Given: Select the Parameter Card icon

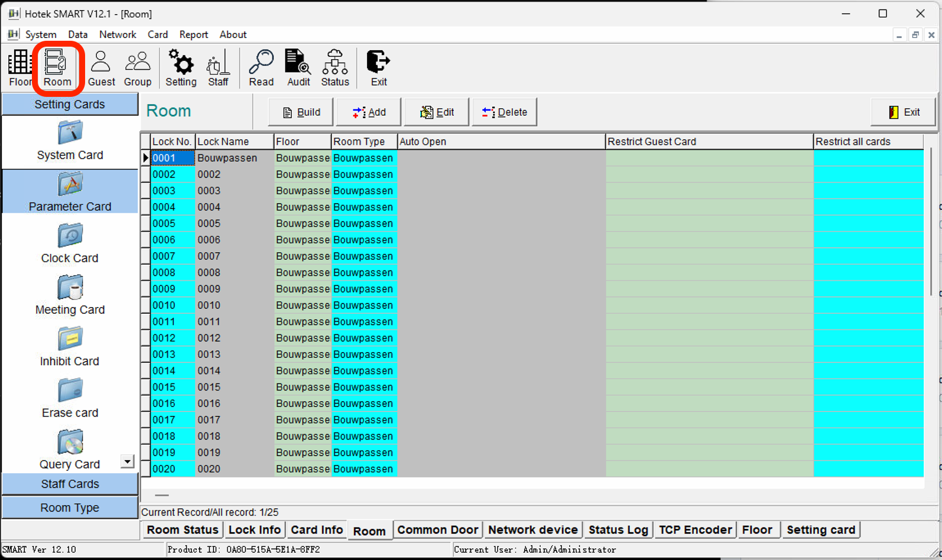Looking at the screenshot, I should (x=70, y=192).
